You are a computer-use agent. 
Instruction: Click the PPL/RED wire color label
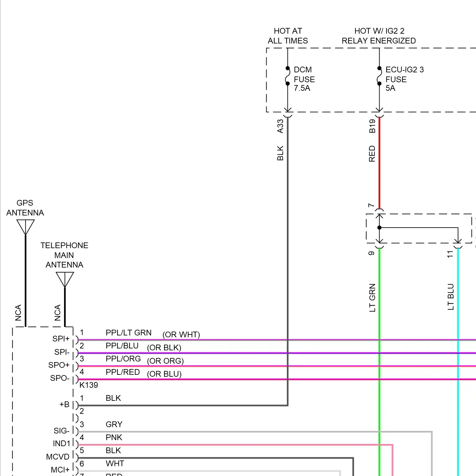tap(123, 372)
